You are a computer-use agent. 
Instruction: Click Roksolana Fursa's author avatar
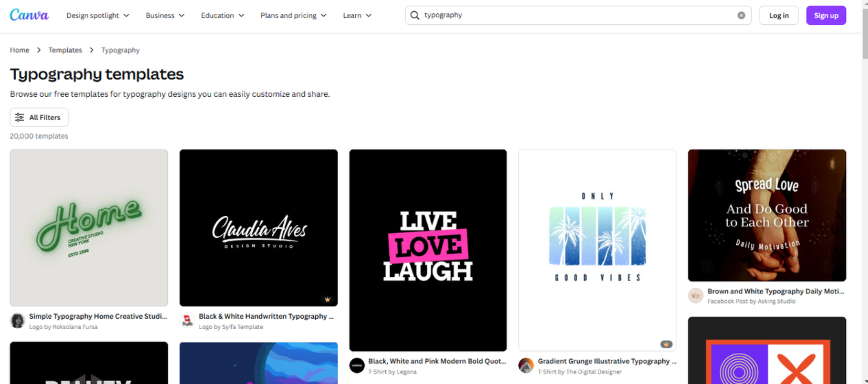[18, 321]
